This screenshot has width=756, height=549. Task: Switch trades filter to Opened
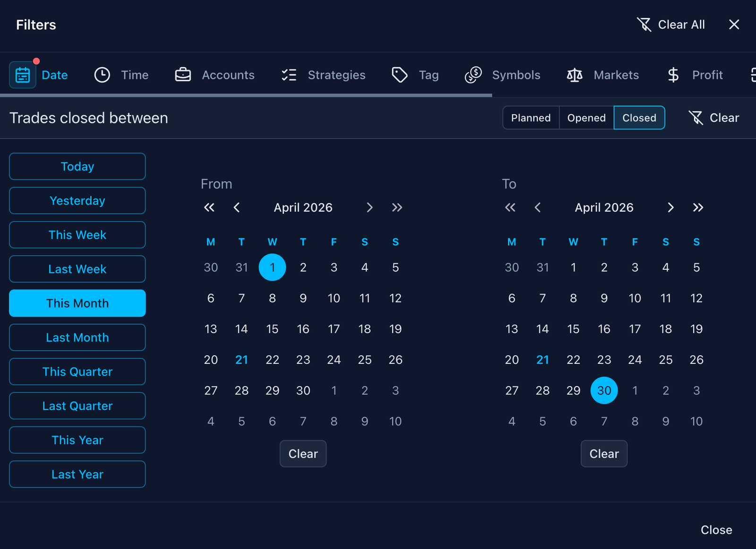pyautogui.click(x=586, y=118)
